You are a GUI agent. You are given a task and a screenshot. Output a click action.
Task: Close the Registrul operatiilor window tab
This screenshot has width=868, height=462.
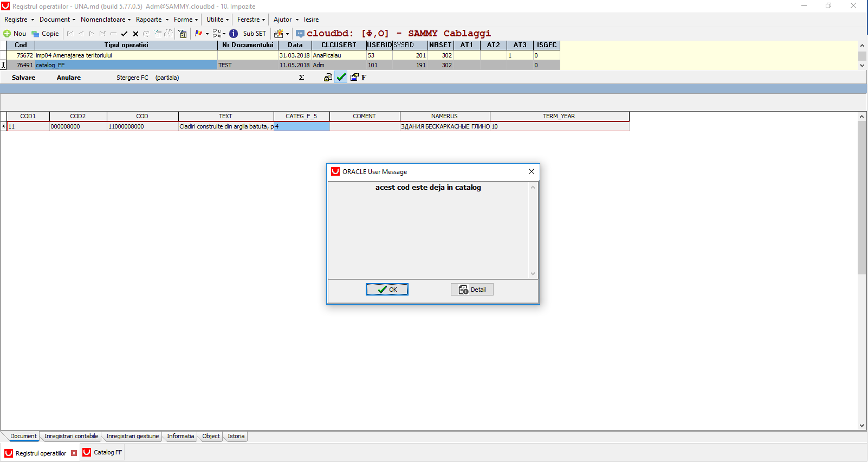click(74, 453)
